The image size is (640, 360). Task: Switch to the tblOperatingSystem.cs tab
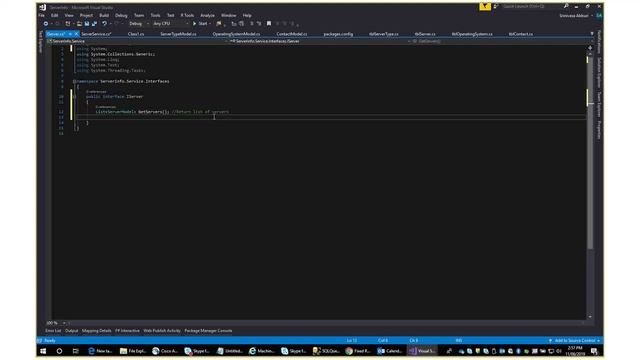click(x=472, y=34)
